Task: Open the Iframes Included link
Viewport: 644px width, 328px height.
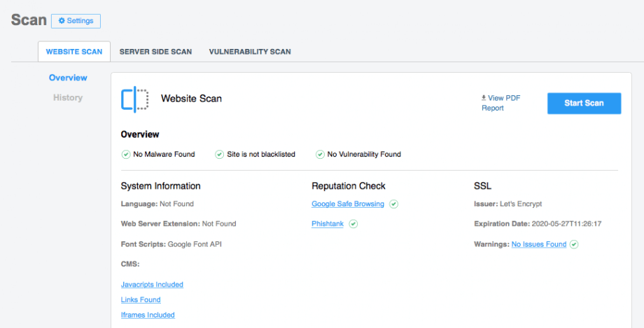Action: click(x=148, y=315)
